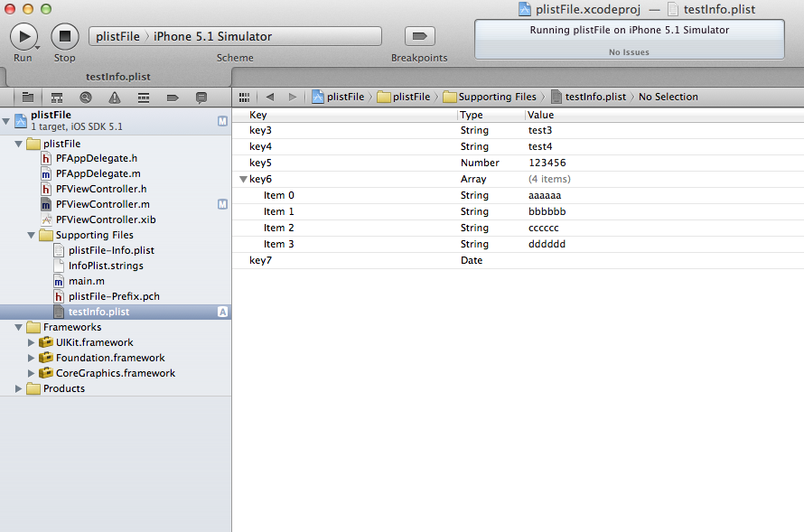
Task: Open InfoPlist.strings file
Action: (x=106, y=266)
